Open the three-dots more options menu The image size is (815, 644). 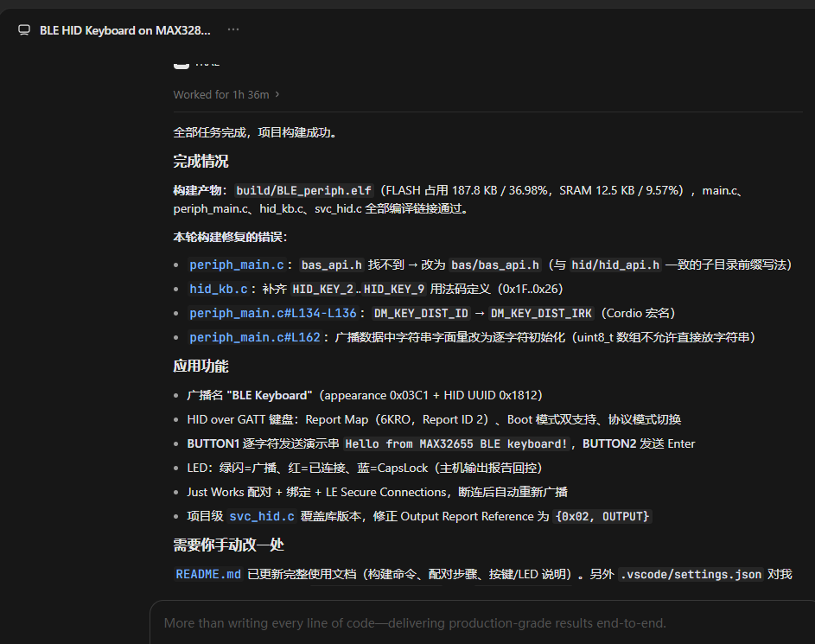pos(233,29)
